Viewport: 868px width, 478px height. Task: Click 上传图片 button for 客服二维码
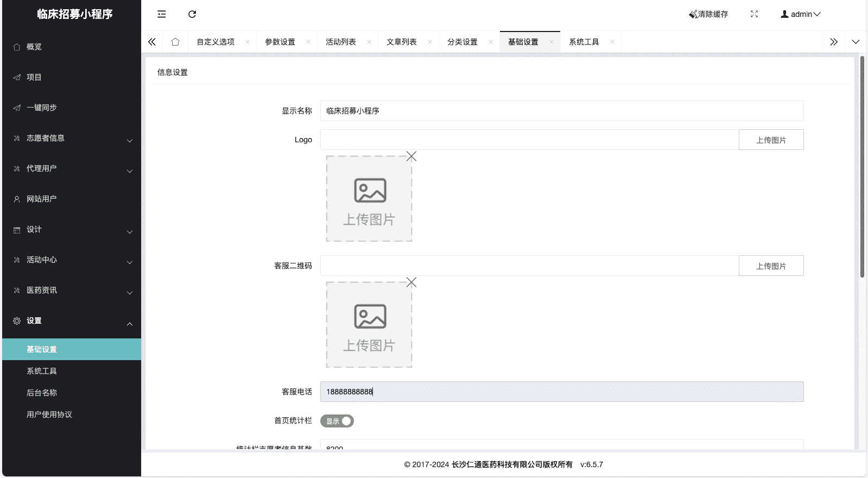tap(771, 266)
